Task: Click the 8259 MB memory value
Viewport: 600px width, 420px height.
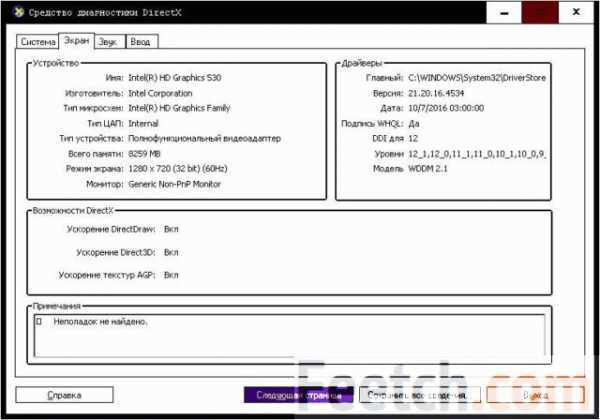Action: (x=144, y=154)
